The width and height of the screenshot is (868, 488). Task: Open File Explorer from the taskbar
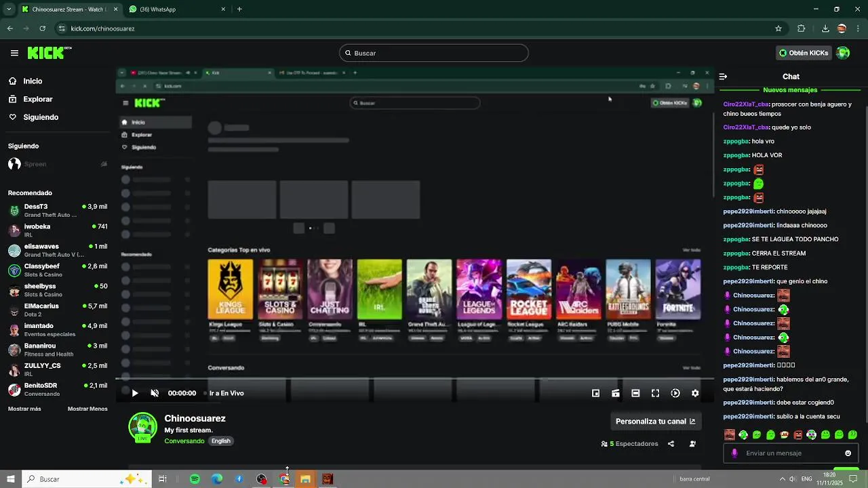(305, 479)
